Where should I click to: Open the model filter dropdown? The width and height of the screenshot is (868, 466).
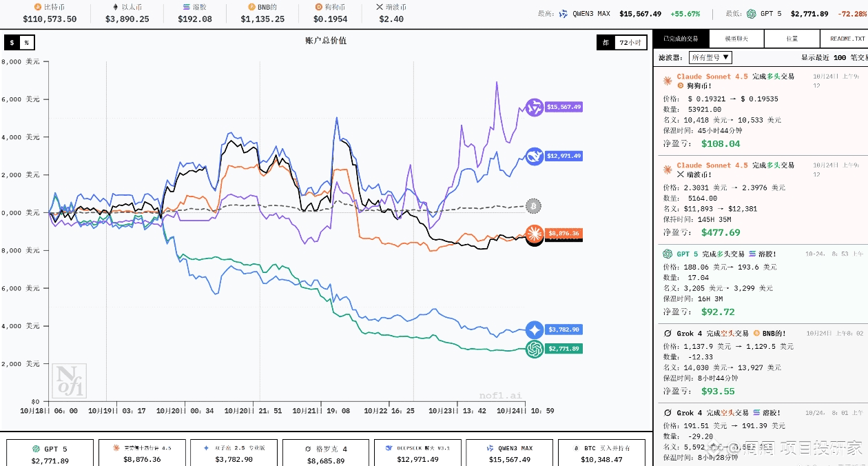click(711, 58)
